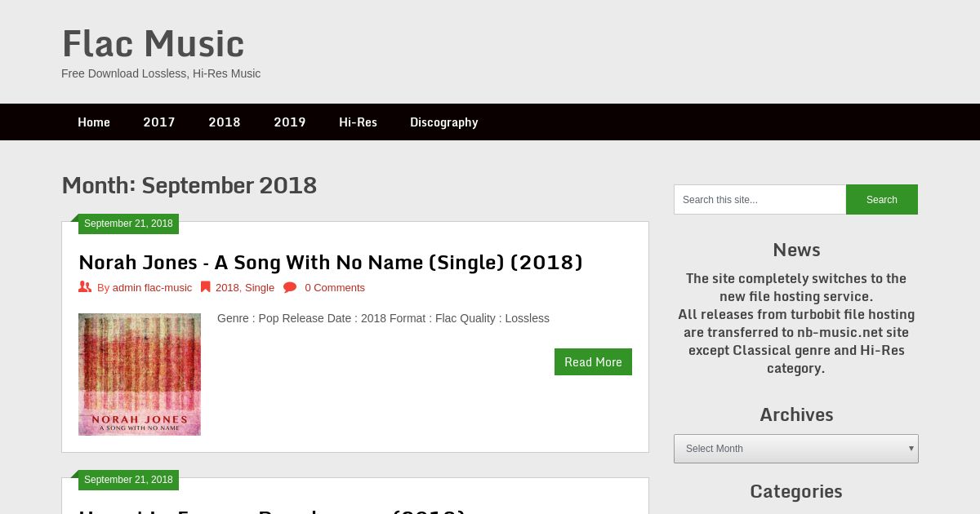Select the 2019 menu item
The width and height of the screenshot is (980, 514).
(x=290, y=122)
